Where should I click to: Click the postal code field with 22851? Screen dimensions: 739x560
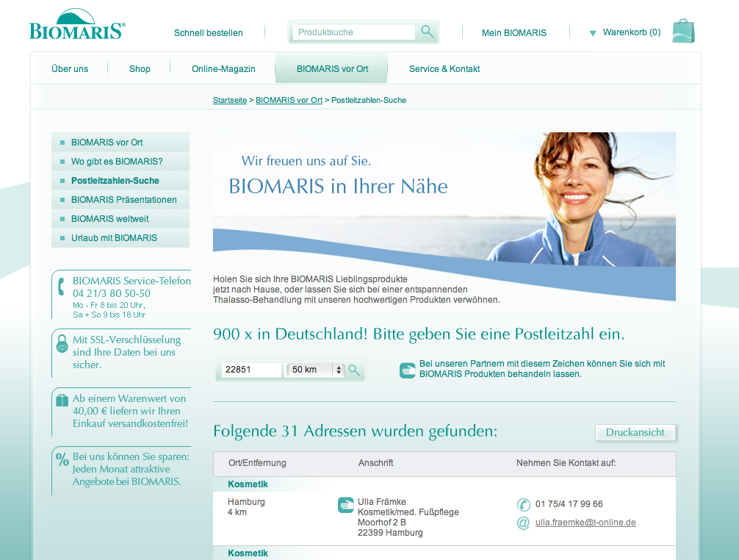click(251, 370)
